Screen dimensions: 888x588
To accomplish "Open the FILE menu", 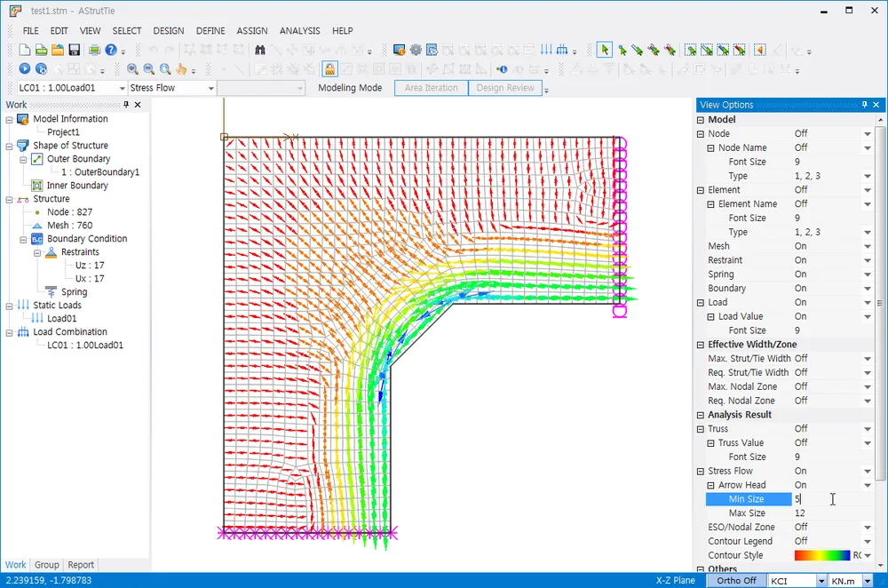I will click(x=30, y=30).
